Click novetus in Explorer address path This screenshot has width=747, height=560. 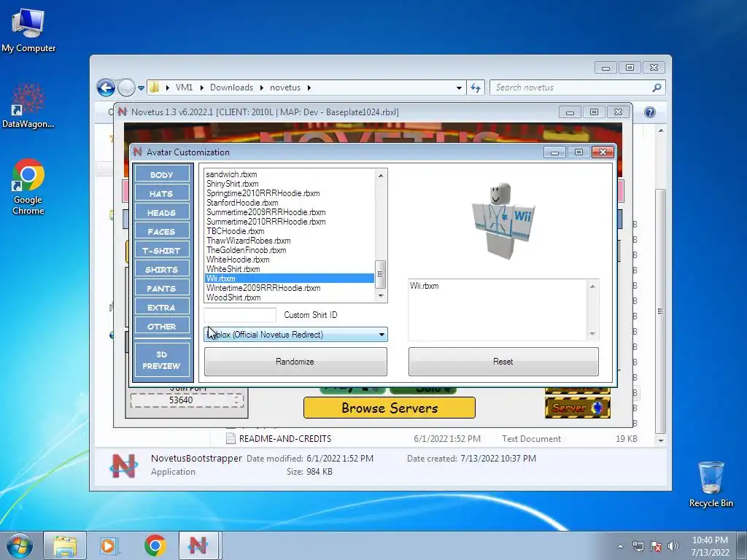(285, 87)
